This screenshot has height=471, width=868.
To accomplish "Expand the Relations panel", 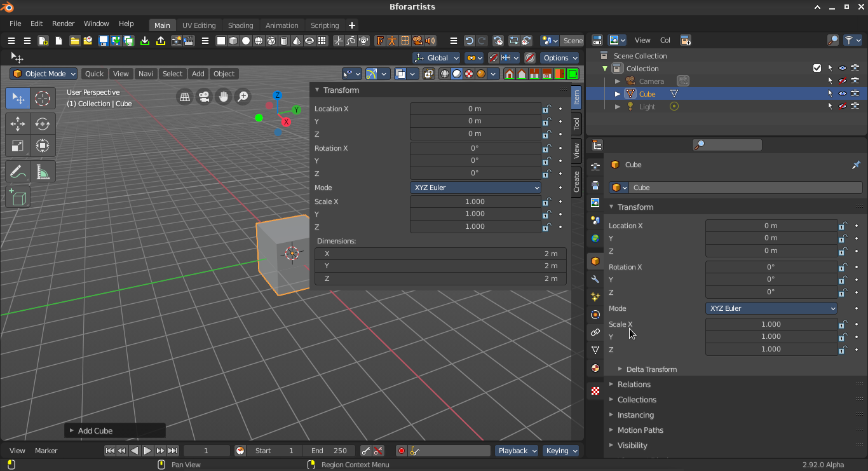I will point(634,384).
